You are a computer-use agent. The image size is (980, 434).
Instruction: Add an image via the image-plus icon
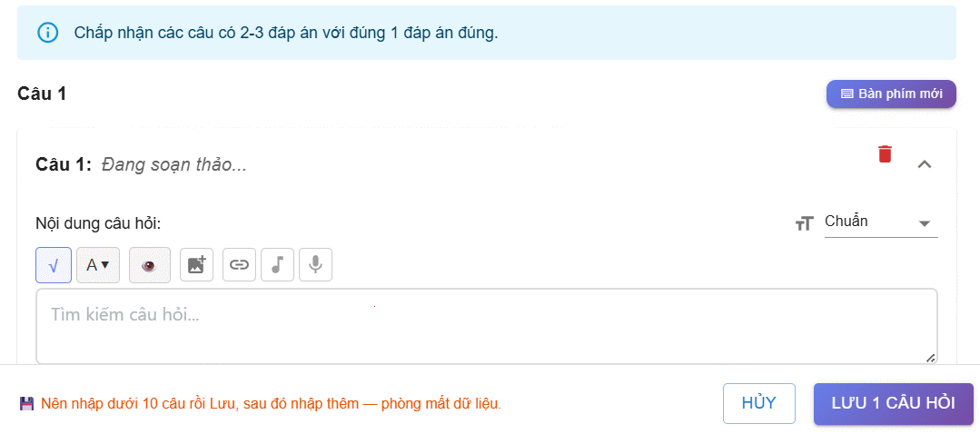197,265
